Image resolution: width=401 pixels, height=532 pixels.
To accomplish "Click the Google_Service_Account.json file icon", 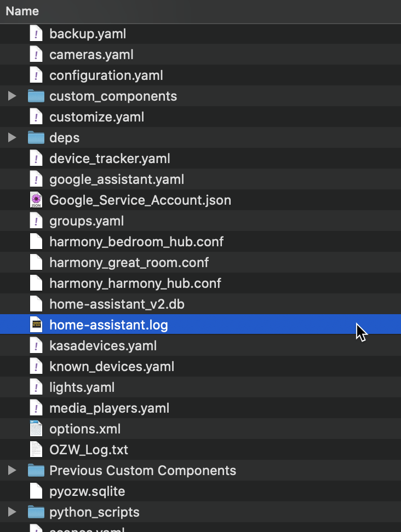I will click(36, 200).
